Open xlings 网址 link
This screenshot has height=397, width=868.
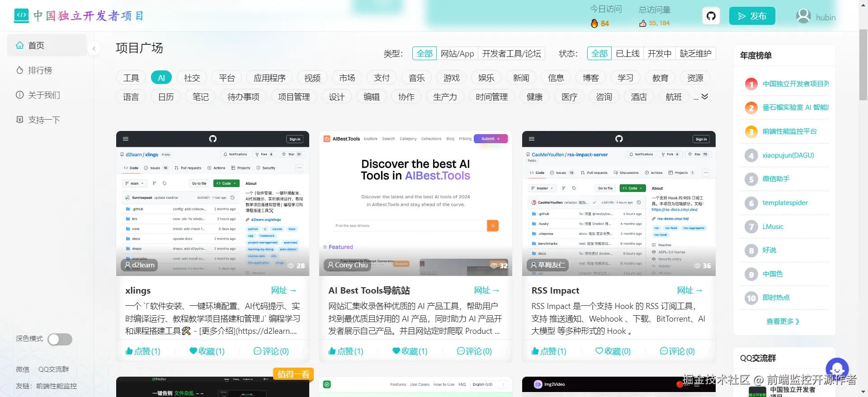283,290
